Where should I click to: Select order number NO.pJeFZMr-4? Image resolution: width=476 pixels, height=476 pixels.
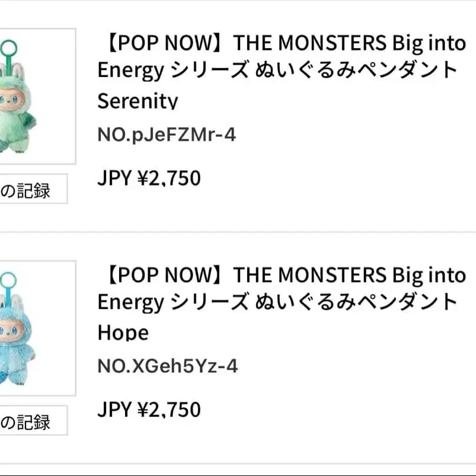(167, 135)
